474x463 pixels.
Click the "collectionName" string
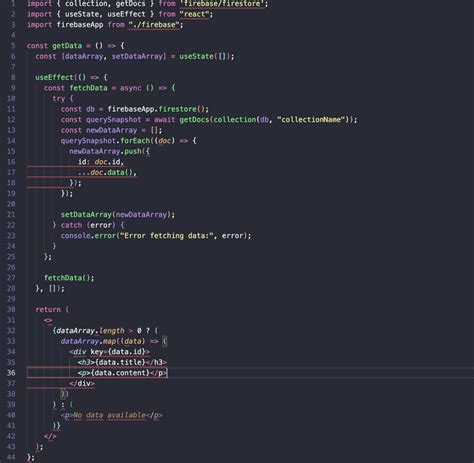[311, 120]
